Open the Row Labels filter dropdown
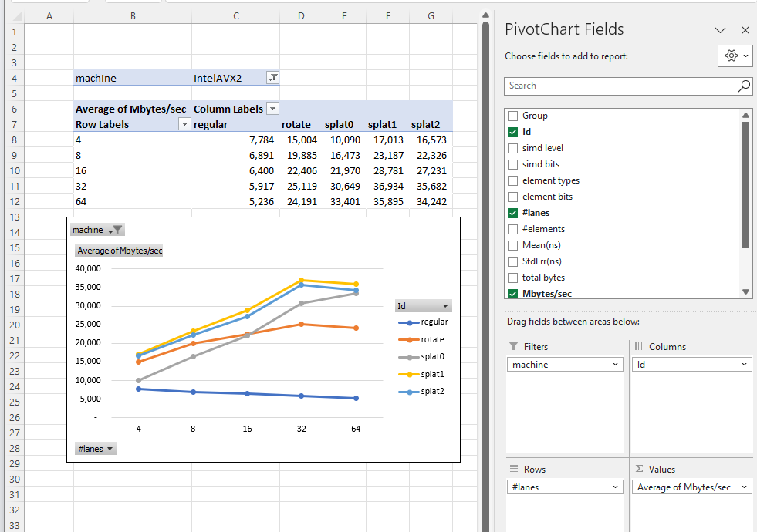This screenshot has width=757, height=532. [184, 124]
